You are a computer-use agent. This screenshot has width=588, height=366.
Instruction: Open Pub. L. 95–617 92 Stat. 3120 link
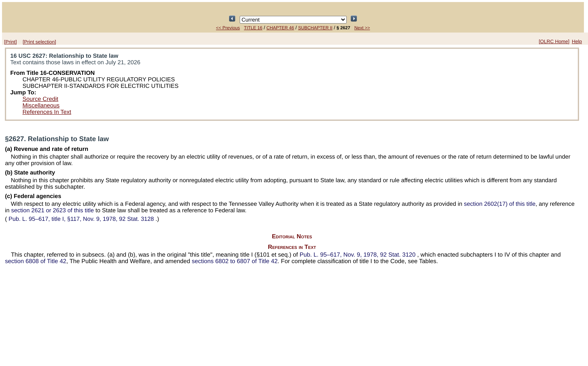(x=357, y=255)
